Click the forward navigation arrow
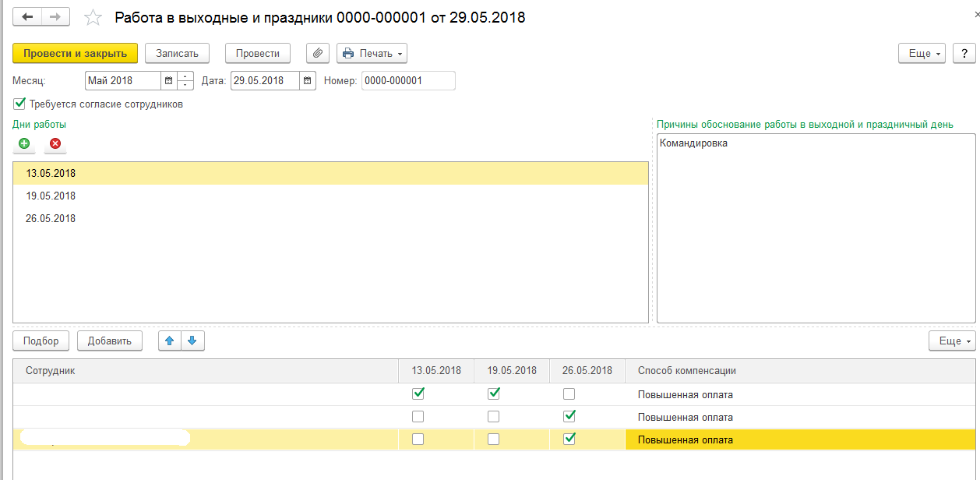The width and height of the screenshot is (980, 480). click(55, 16)
